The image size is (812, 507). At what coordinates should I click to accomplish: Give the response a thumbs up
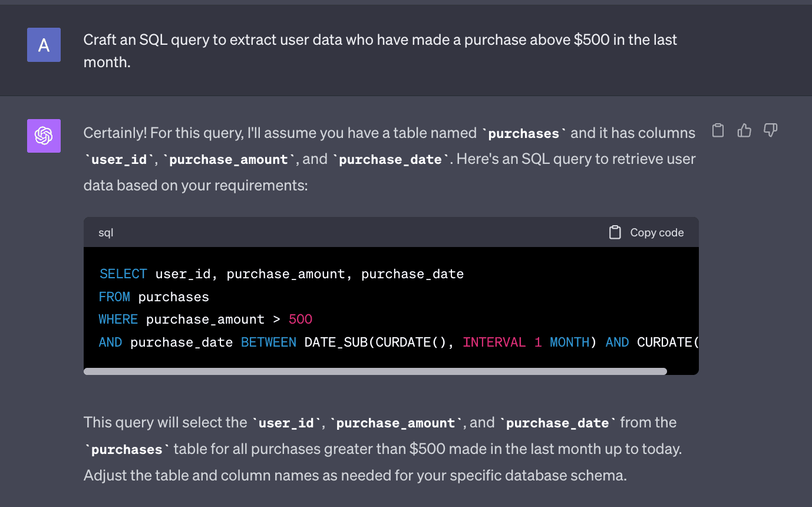point(744,130)
